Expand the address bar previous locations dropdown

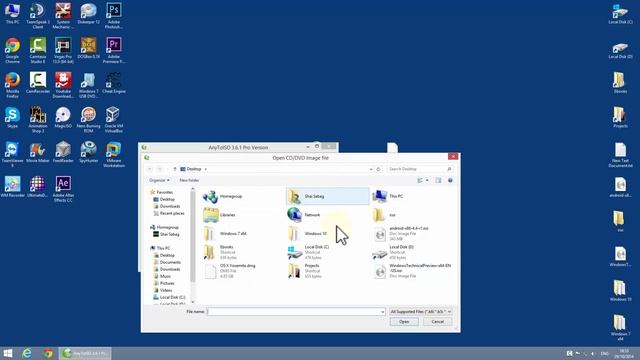tap(371, 169)
